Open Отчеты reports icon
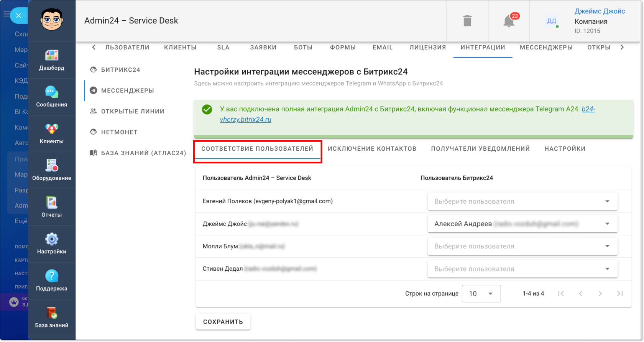 [x=52, y=202]
